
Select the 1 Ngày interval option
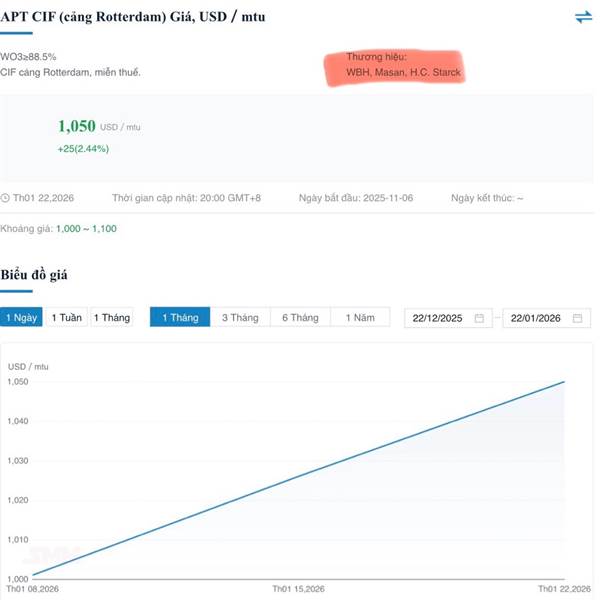tap(22, 318)
